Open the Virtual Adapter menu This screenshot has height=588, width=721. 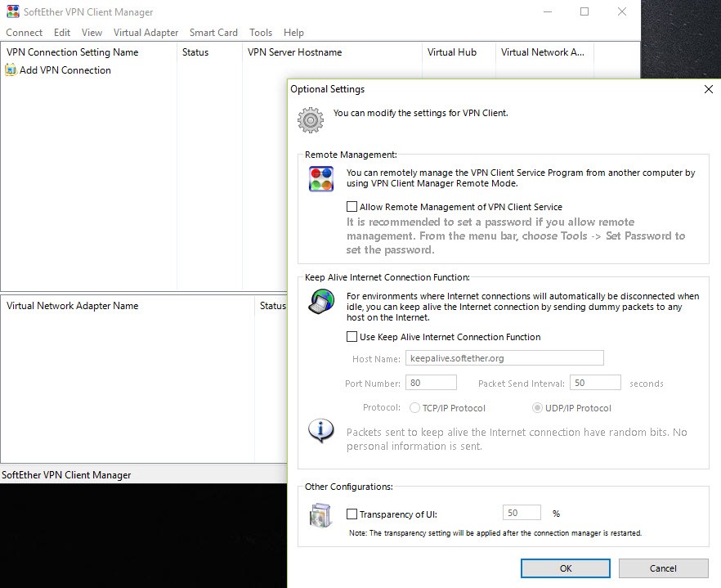pyautogui.click(x=146, y=33)
